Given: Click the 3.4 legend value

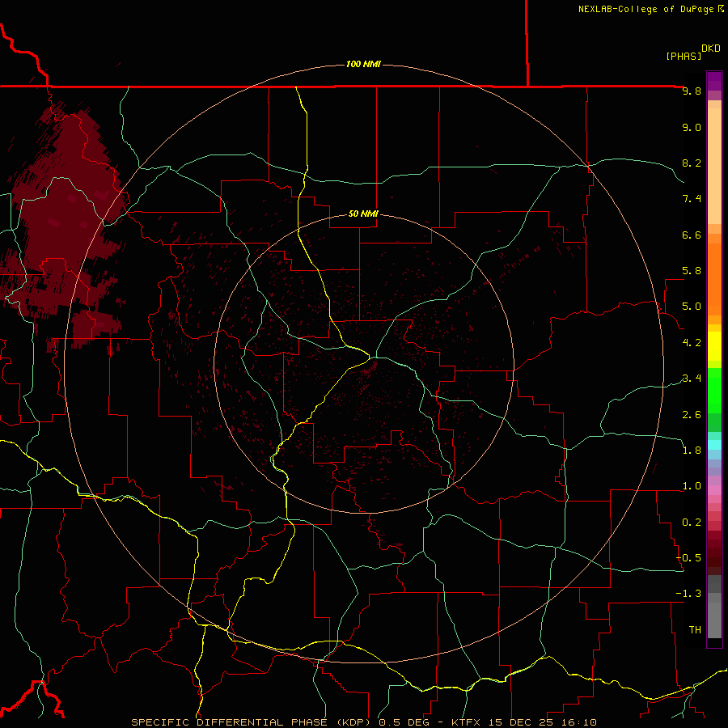Looking at the screenshot, I should [692, 379].
